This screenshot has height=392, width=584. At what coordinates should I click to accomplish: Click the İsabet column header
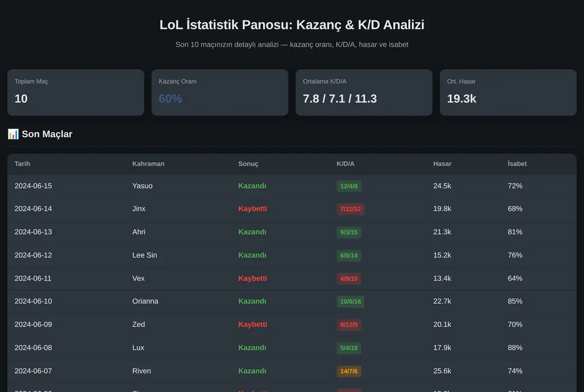click(517, 164)
